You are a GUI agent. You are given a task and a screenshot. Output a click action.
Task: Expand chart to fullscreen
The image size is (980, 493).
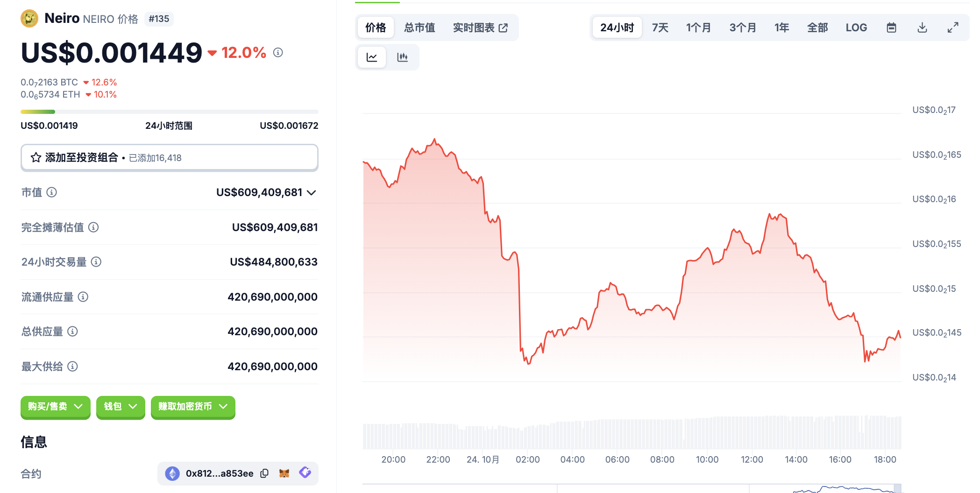pos(953,28)
